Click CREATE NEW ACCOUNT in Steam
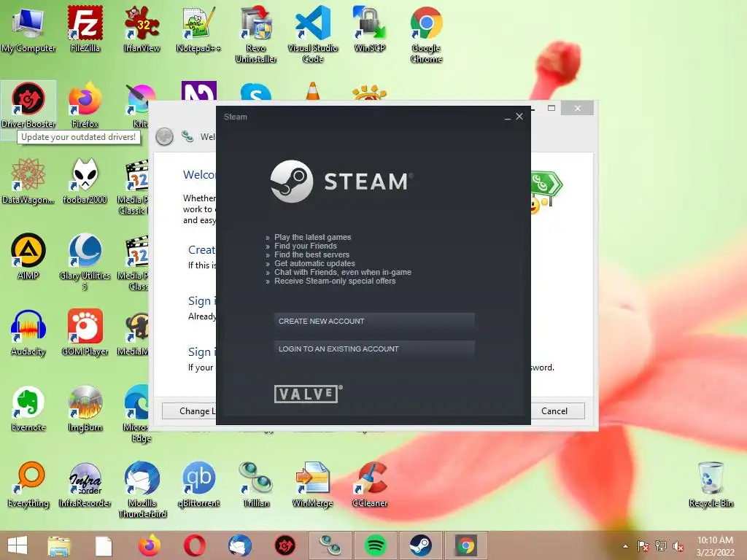 [374, 322]
